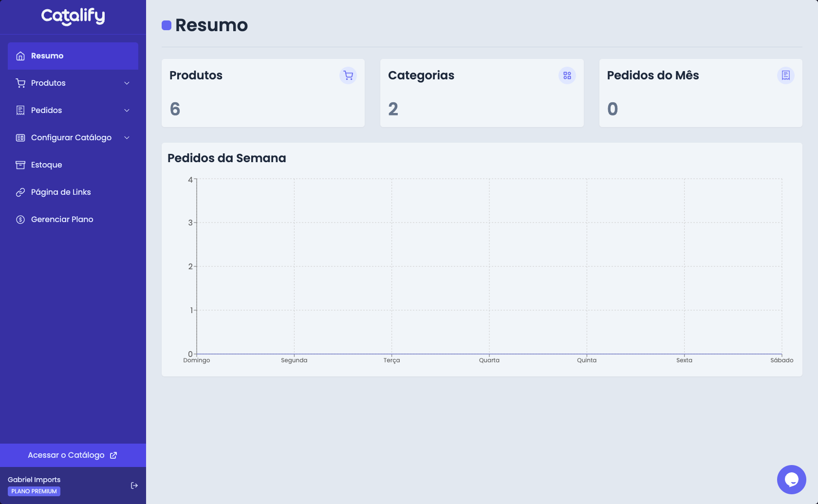Open Página de Links

61,192
